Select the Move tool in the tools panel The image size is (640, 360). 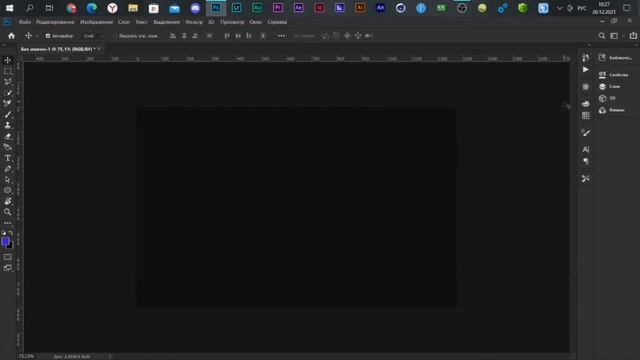pos(7,60)
